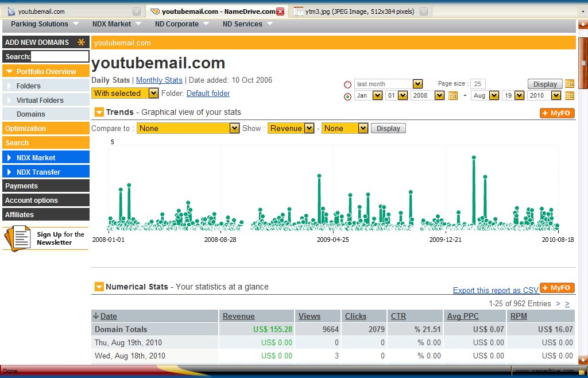Collapse the Numerical Stats section orange arrow
Viewport: 588px width, 378px height.
pyautogui.click(x=99, y=287)
